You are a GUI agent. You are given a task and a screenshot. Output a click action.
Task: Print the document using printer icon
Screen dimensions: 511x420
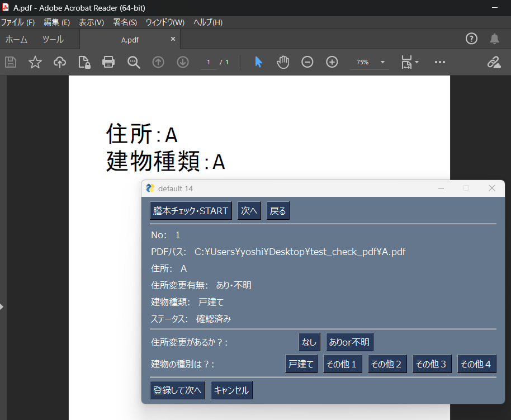pos(108,62)
